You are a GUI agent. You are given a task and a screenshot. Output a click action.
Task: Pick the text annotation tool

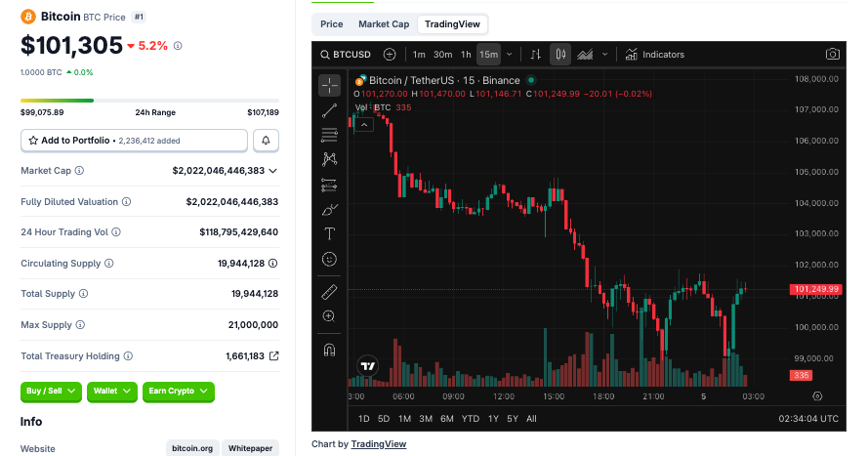[x=329, y=233]
